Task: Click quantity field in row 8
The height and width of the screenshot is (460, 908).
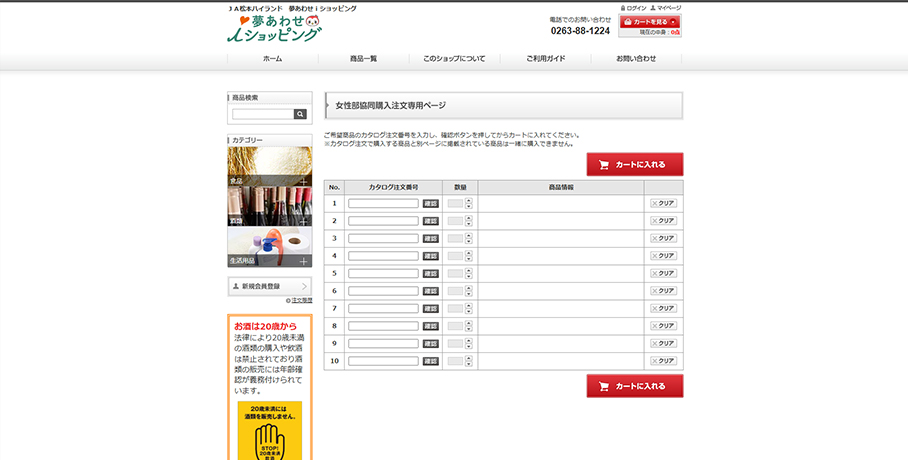Action: [x=456, y=326]
